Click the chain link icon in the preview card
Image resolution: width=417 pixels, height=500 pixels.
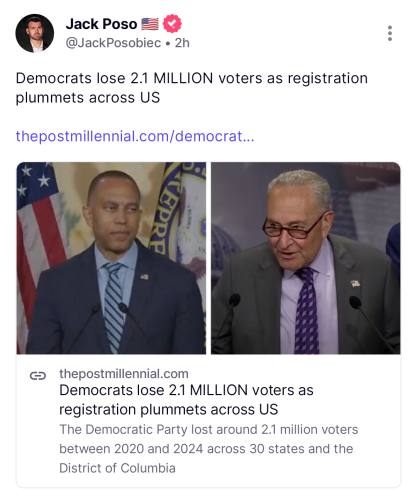(x=38, y=376)
